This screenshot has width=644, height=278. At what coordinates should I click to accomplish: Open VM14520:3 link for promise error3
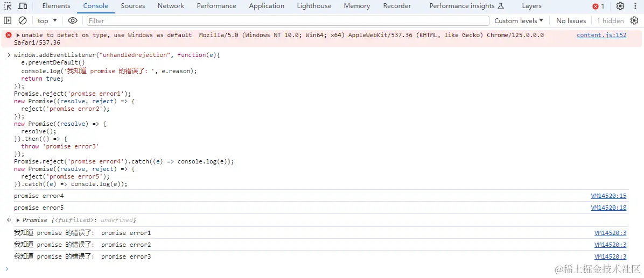tap(610, 256)
